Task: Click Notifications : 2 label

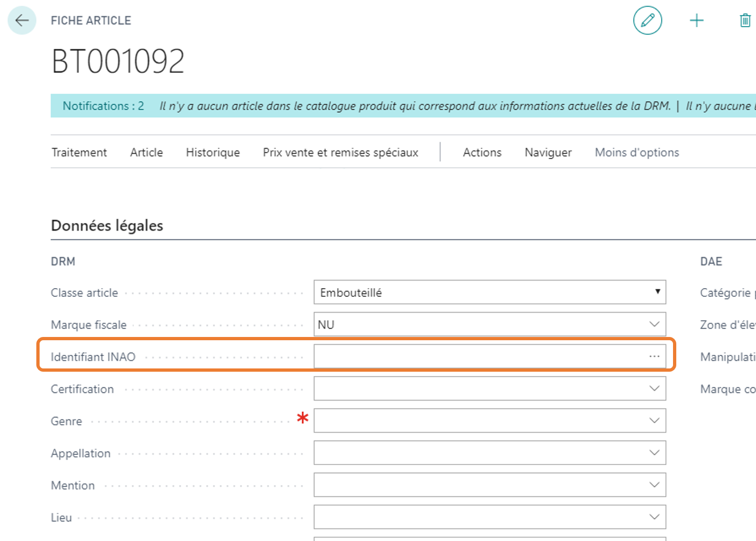Action: [103, 106]
